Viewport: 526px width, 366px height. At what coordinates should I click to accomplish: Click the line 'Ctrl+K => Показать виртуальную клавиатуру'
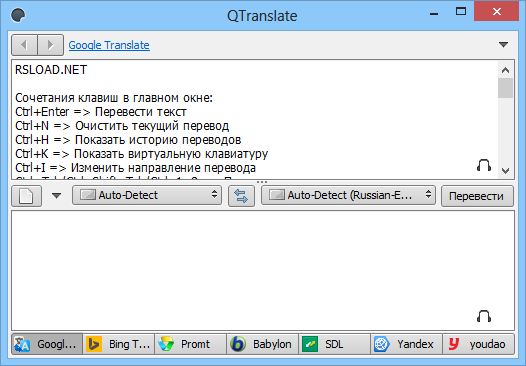point(142,154)
